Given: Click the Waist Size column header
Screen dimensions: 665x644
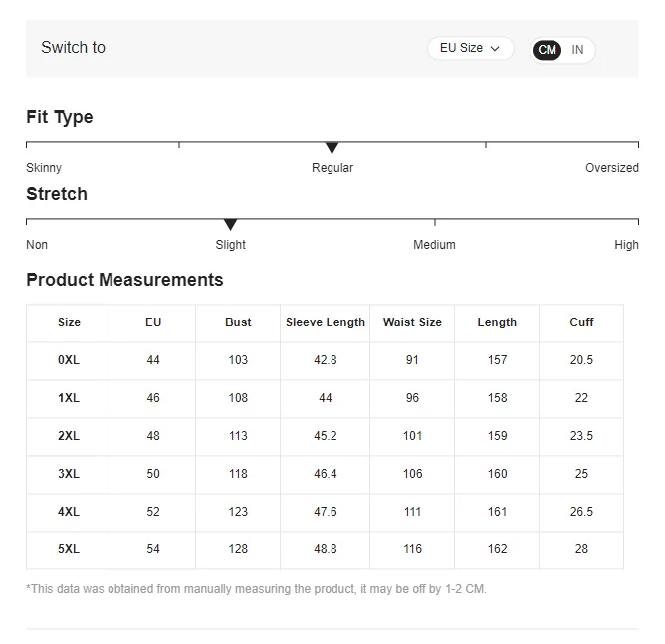Looking at the screenshot, I should point(412,322).
